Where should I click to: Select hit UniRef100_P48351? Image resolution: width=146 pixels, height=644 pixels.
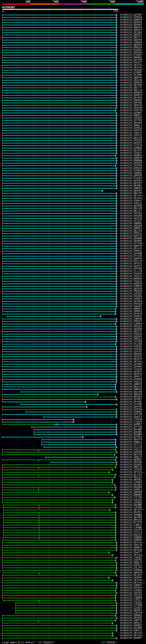[x=131, y=346]
